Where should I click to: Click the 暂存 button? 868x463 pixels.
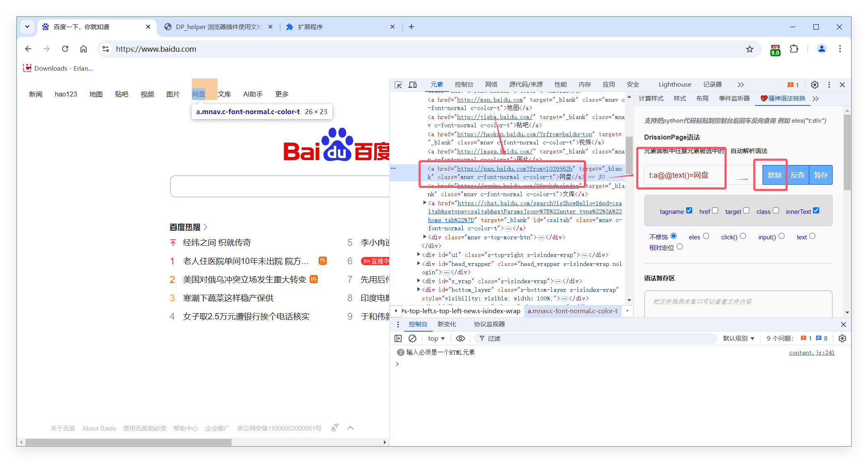coord(821,175)
